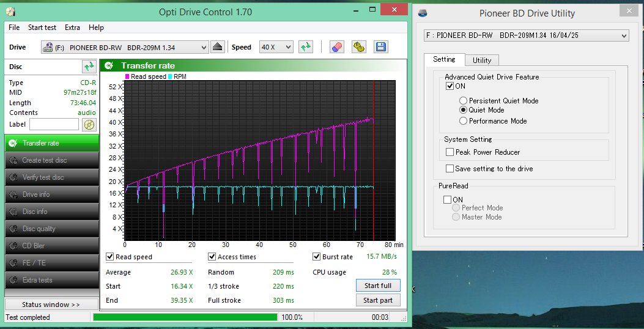Select Persistent Quiet Mode radio button
This screenshot has width=644, height=329.
(x=464, y=101)
